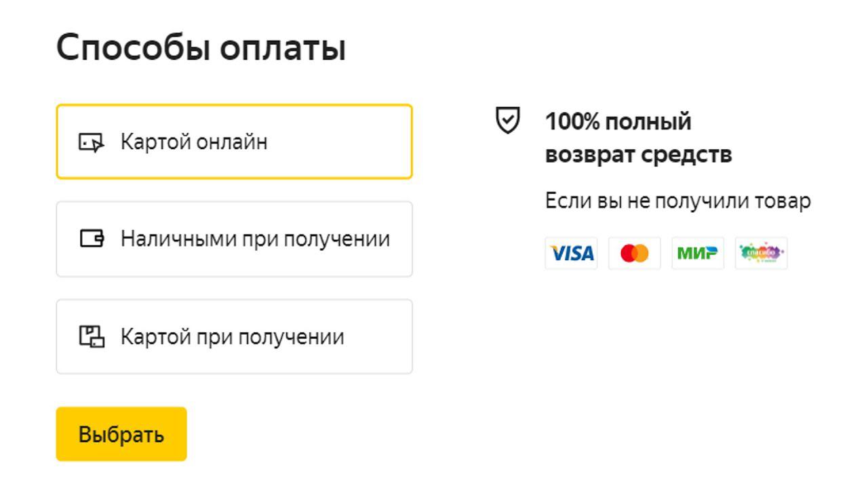Click the "100%" text in refund title

pyautogui.click(x=572, y=122)
